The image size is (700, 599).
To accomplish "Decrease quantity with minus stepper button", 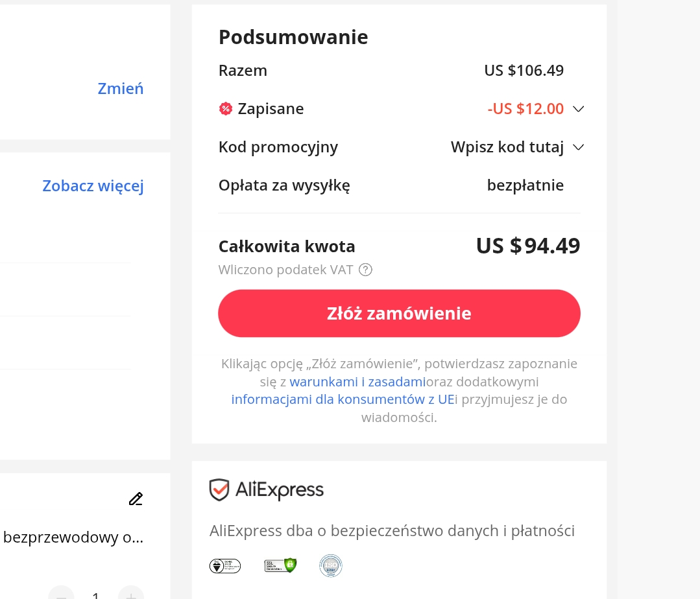I will pos(61,595).
